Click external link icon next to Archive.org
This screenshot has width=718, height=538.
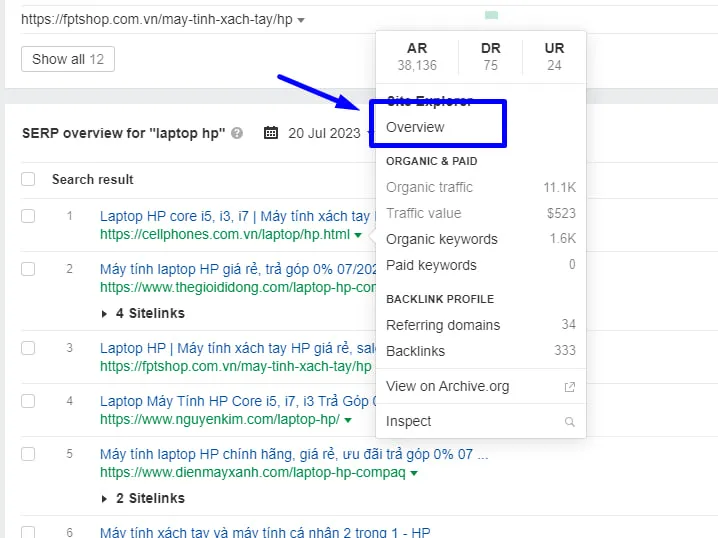click(x=570, y=387)
